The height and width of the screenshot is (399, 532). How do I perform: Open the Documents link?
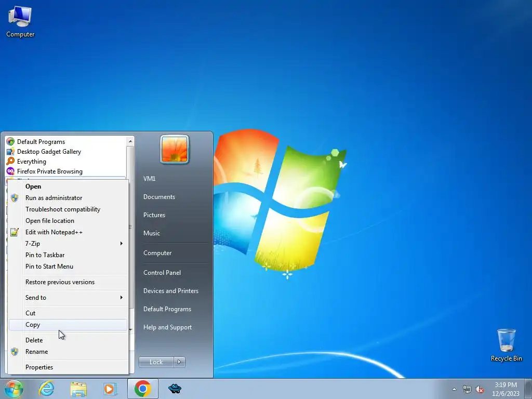pyautogui.click(x=159, y=197)
